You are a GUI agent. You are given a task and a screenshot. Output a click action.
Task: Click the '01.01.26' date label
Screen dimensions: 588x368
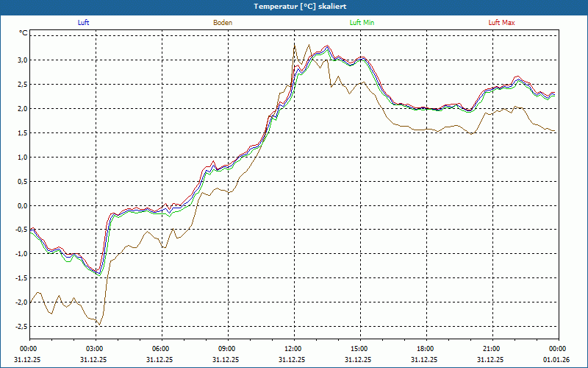(x=556, y=359)
